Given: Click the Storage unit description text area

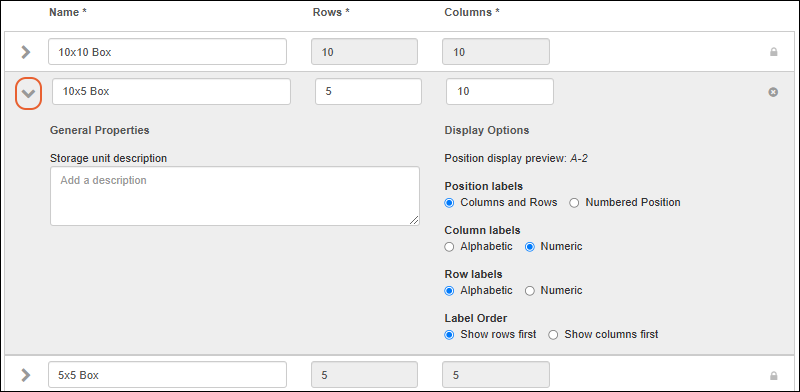Looking at the screenshot, I should [x=235, y=196].
